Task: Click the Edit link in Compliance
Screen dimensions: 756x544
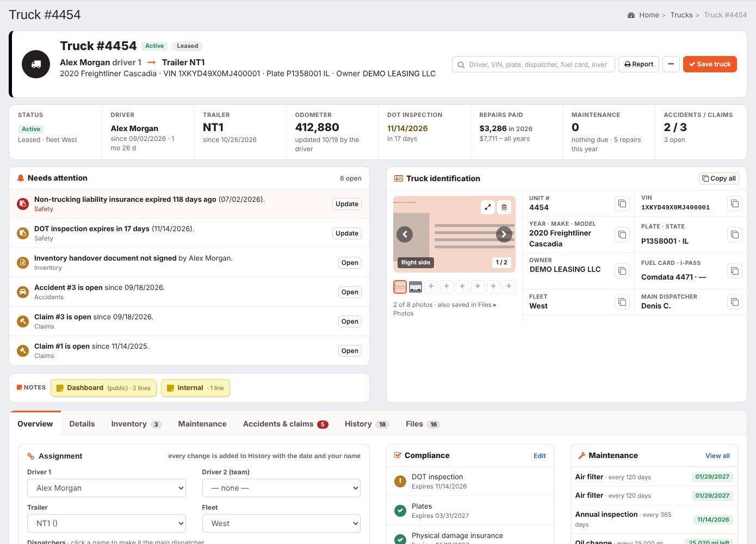Action: [x=540, y=456]
